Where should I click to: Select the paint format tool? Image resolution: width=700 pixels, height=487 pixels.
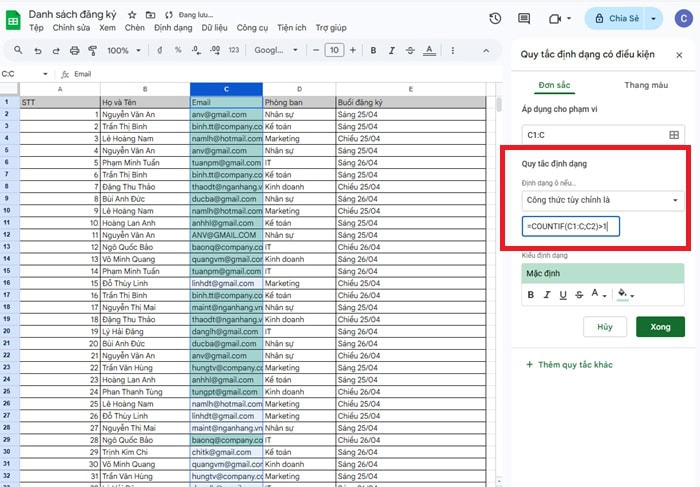click(x=91, y=50)
